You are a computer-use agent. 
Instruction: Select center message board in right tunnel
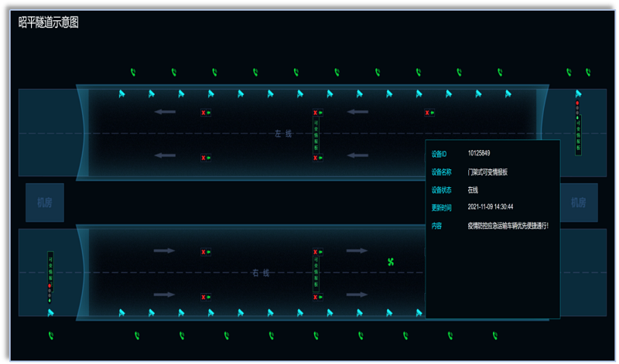[x=316, y=274]
